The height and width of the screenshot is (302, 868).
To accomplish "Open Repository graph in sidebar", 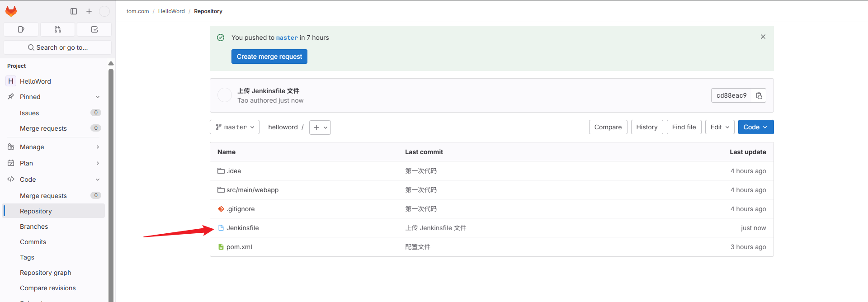I will [54, 273].
